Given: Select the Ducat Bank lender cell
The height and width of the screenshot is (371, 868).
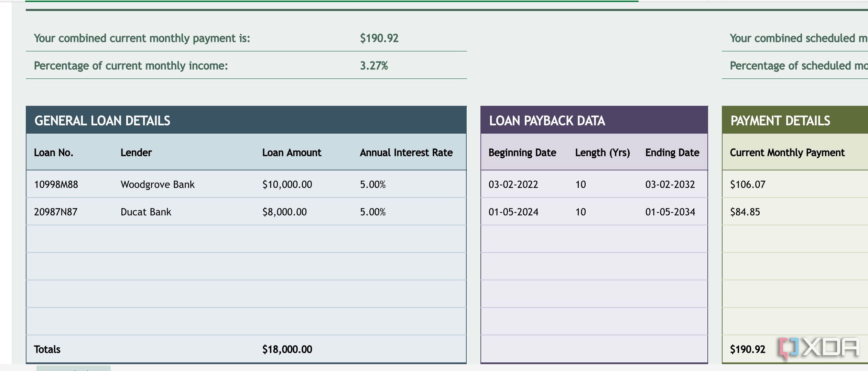Looking at the screenshot, I should click(x=146, y=212).
